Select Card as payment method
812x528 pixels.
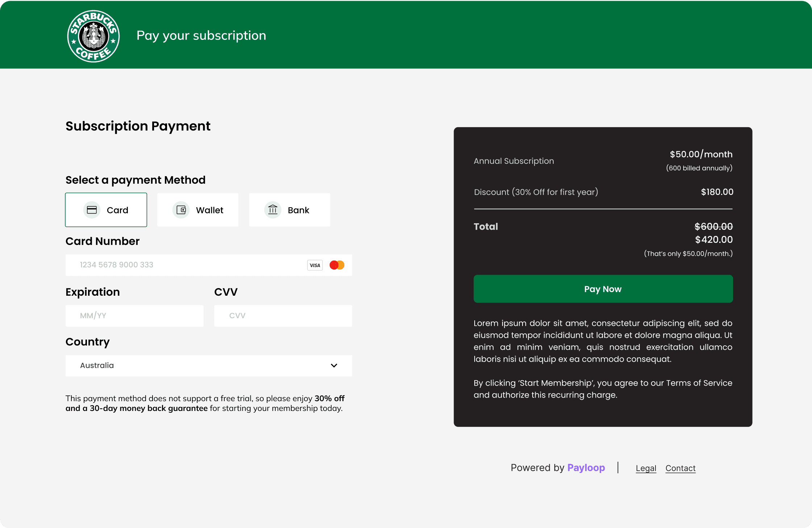tap(106, 209)
